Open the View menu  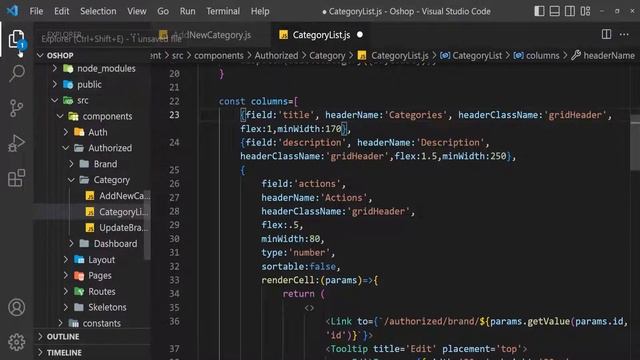(x=137, y=11)
